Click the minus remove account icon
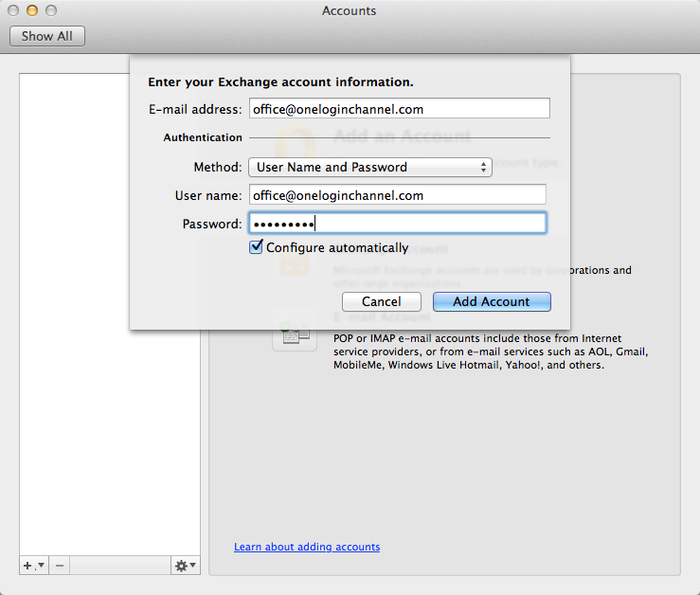Viewport: 700px width, 595px height. (60, 566)
